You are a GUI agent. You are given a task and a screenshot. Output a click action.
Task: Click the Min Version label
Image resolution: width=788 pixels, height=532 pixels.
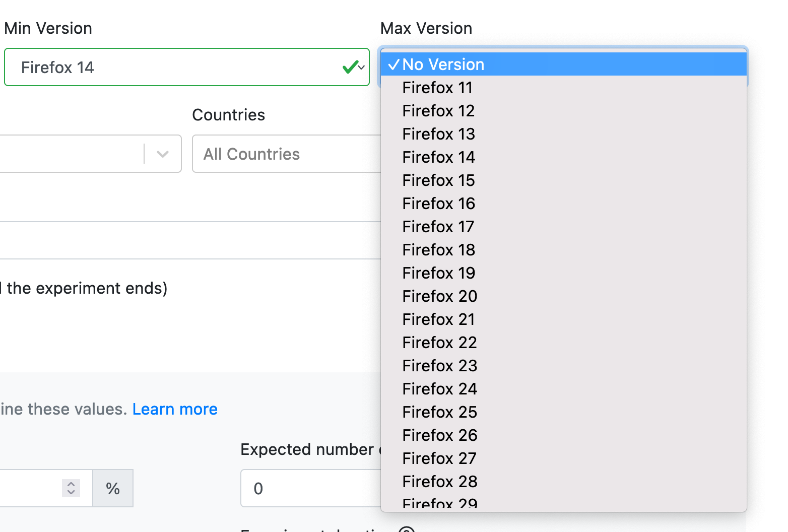(x=48, y=28)
